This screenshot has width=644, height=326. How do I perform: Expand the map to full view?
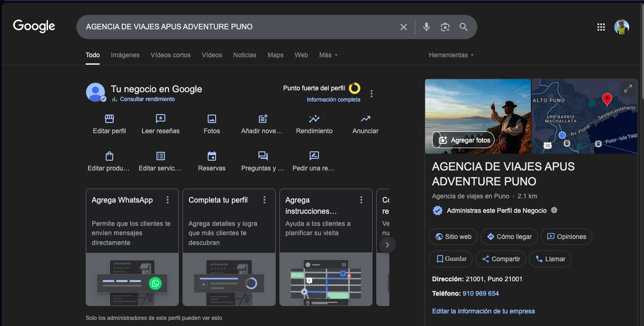point(628,88)
